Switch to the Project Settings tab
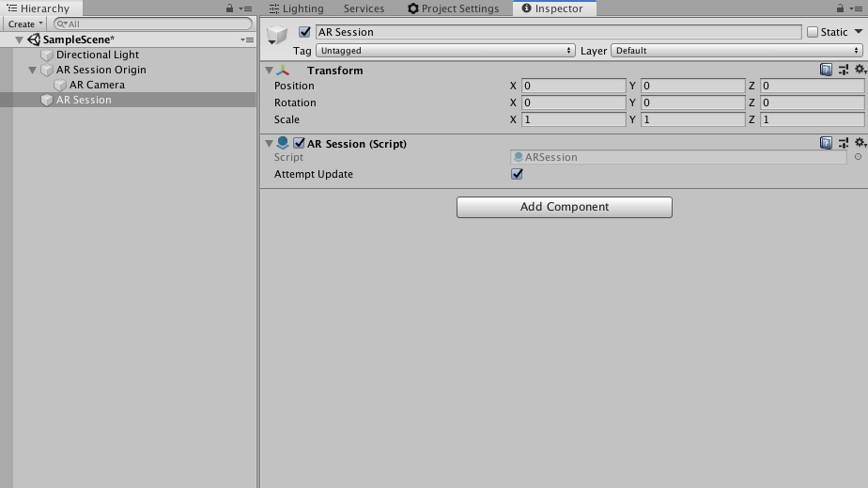Image resolution: width=868 pixels, height=488 pixels. 454,8
